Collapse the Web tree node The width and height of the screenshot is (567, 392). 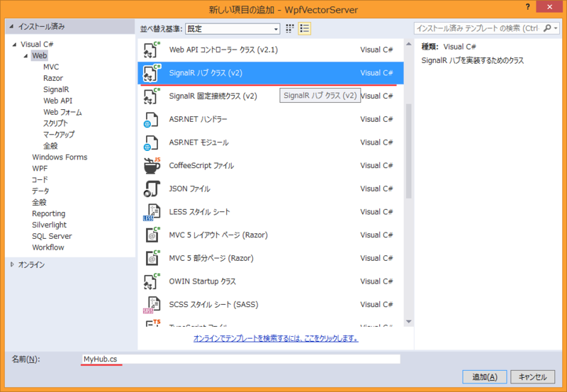point(26,56)
